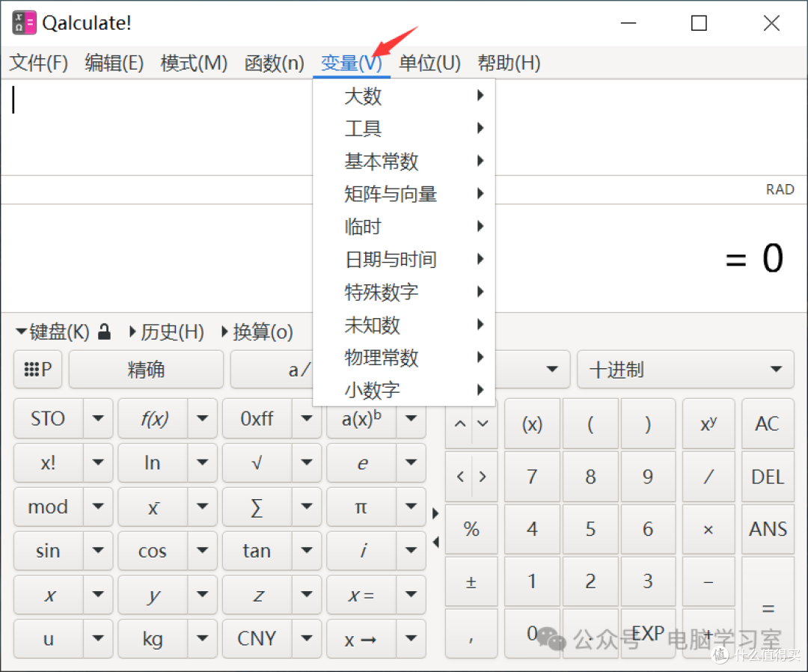Click the tan button

(257, 551)
